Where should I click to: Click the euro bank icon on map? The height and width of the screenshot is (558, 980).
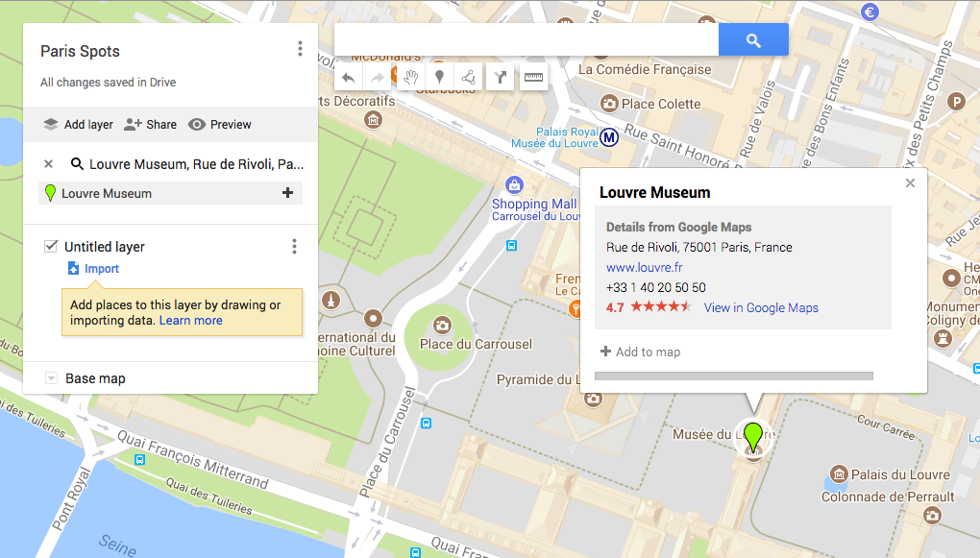click(870, 12)
